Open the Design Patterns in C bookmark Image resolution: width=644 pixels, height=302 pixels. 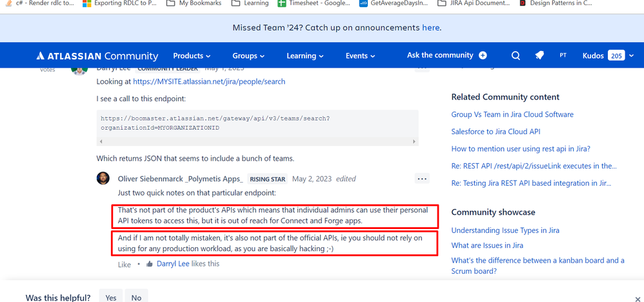(x=556, y=3)
